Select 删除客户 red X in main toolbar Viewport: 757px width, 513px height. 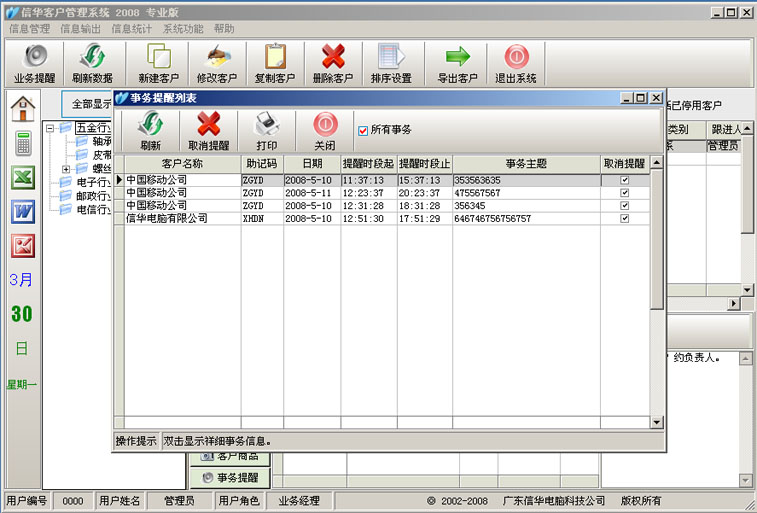coord(333,64)
